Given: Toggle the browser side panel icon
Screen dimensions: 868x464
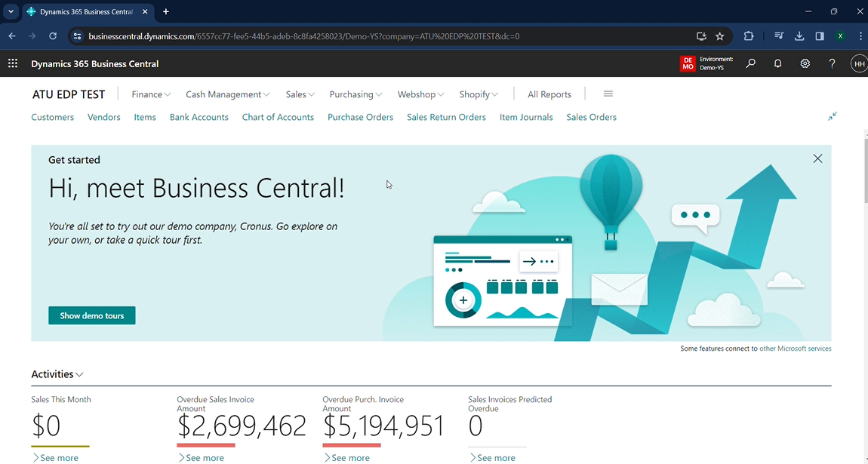Looking at the screenshot, I should pyautogui.click(x=820, y=36).
